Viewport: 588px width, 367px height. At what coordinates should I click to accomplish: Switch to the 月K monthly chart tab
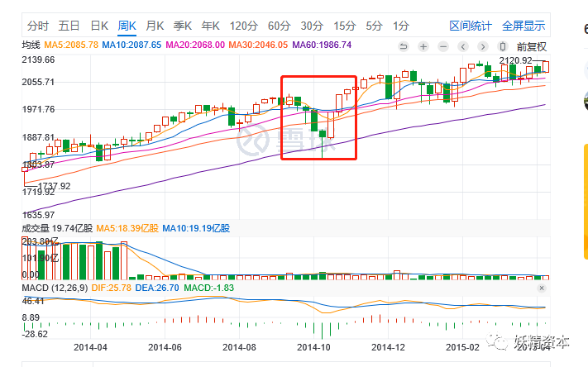155,26
